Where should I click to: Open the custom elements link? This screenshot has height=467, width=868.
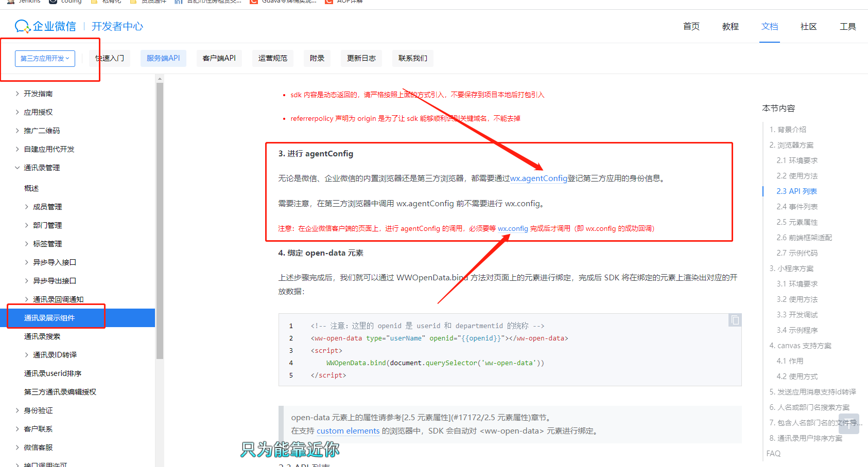(348, 430)
